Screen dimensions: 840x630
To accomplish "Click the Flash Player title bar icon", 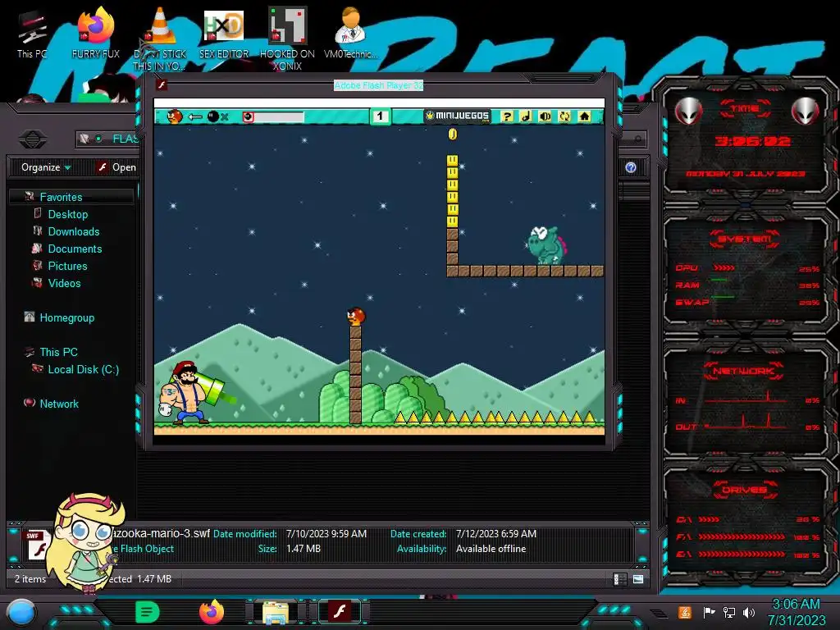I will pos(162,84).
